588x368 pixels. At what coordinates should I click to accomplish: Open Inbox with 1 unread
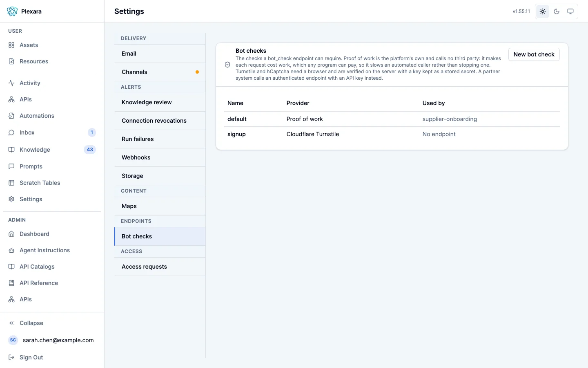(52, 132)
